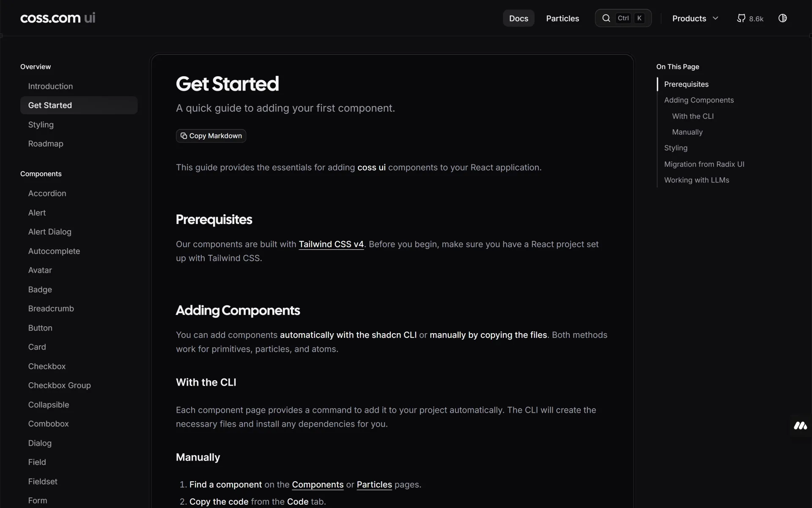Screen dimensions: 812x508
Task: Click the copy icon beside Copy Markdown
Action: 184,136
